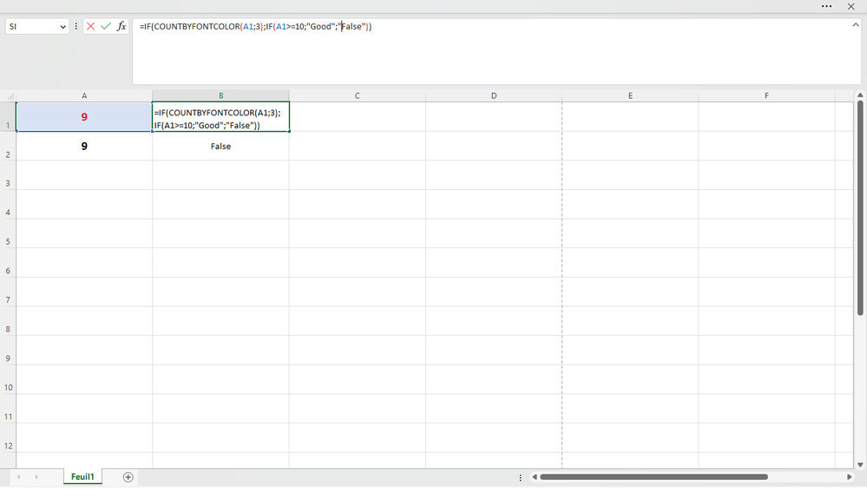Click the Select All corner button

[x=8, y=95]
